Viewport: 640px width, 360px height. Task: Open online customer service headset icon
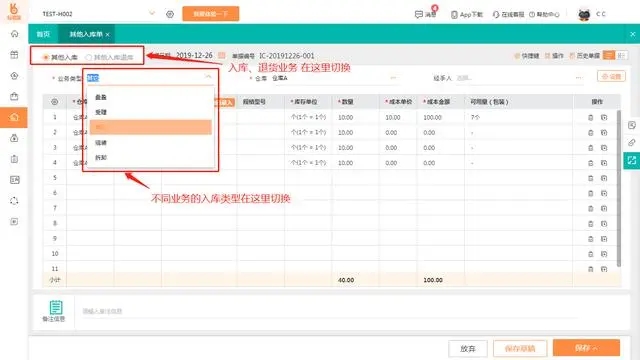coord(496,14)
